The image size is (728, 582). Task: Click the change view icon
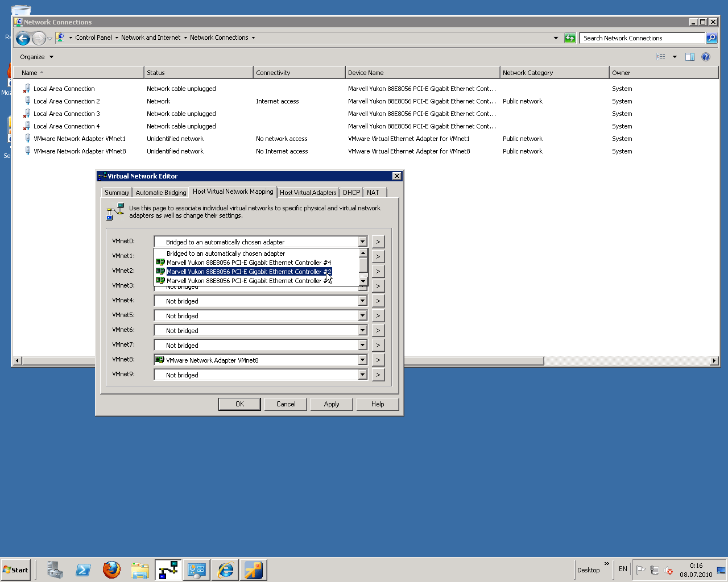coord(661,57)
